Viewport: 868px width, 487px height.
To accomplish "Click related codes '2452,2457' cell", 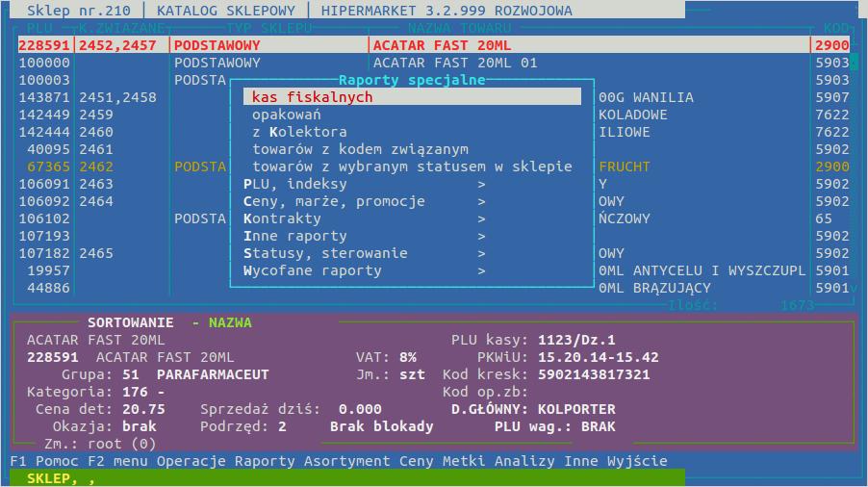I will tap(118, 45).
